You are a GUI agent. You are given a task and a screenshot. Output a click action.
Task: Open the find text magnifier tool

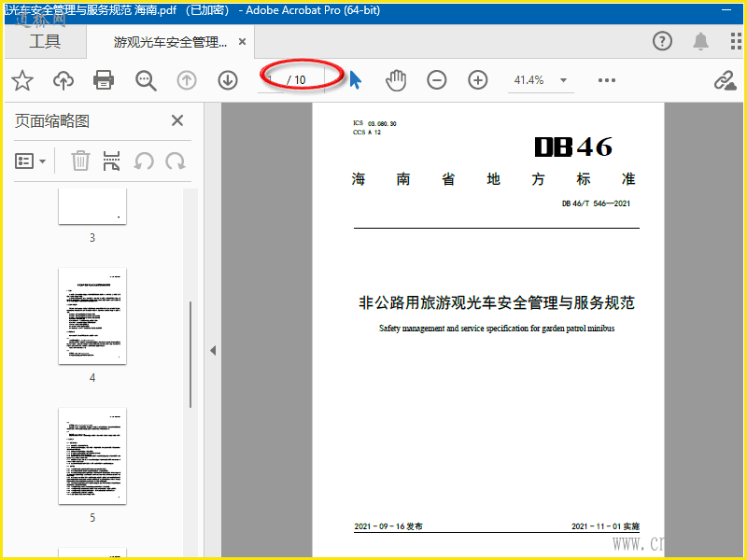[146, 80]
